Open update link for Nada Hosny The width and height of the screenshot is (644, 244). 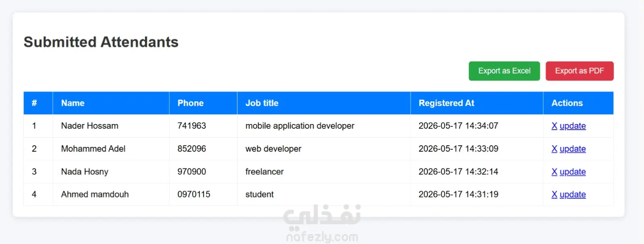click(572, 172)
